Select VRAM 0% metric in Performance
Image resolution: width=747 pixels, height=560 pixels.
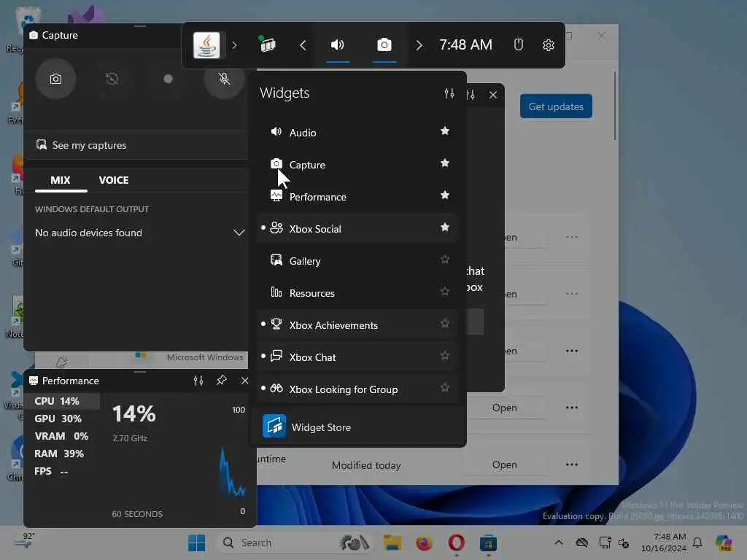pos(63,436)
